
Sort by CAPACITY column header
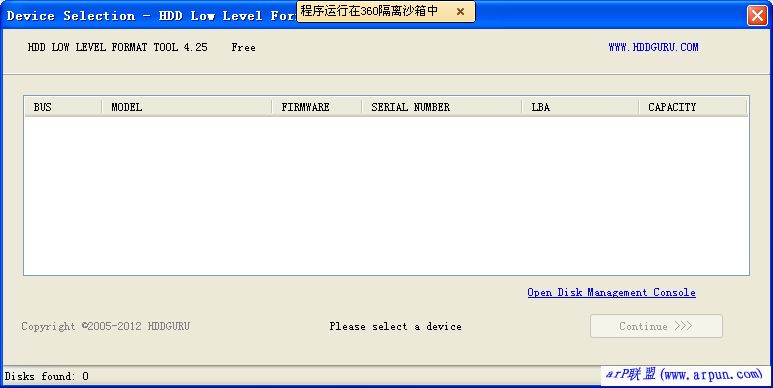coord(693,107)
